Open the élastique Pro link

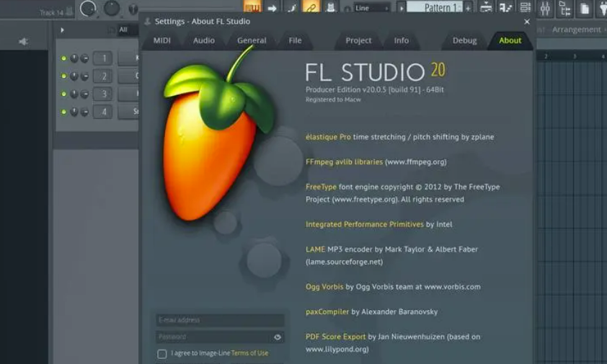pos(328,137)
